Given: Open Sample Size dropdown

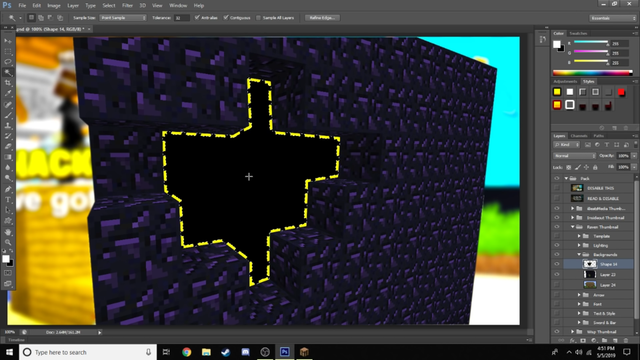Looking at the screenshot, I should pyautogui.click(x=123, y=18).
